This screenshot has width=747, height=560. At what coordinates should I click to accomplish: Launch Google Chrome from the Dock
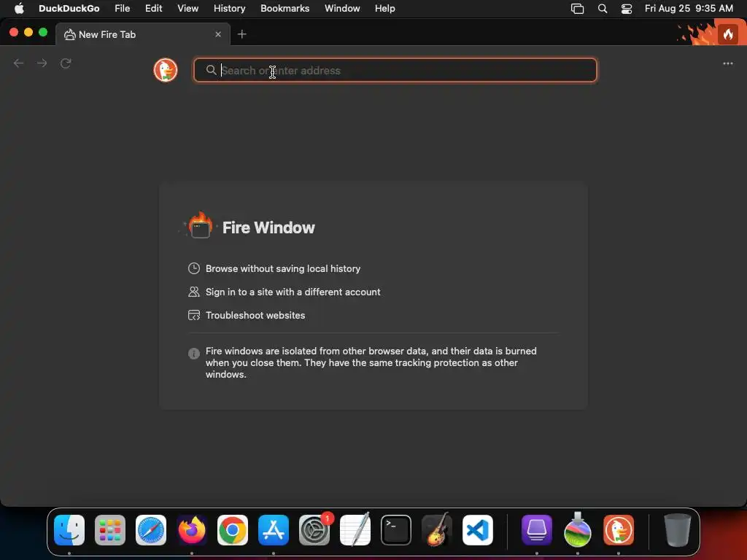tap(233, 530)
